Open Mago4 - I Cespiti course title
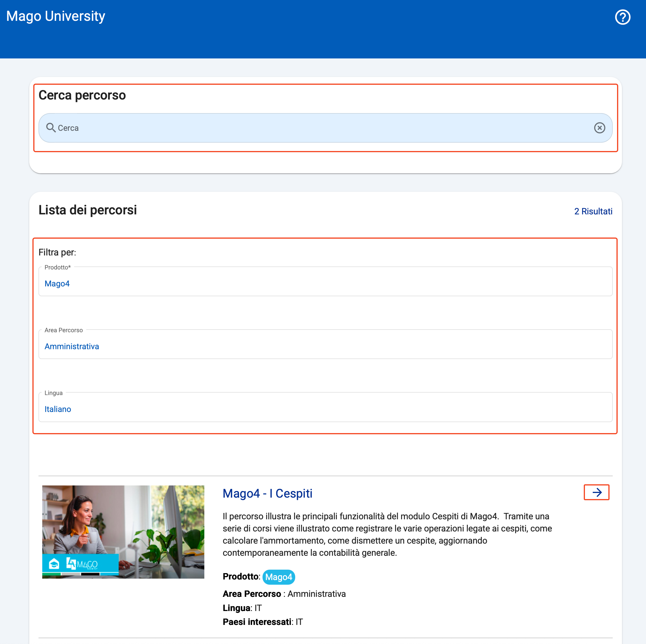646x644 pixels. (x=267, y=493)
